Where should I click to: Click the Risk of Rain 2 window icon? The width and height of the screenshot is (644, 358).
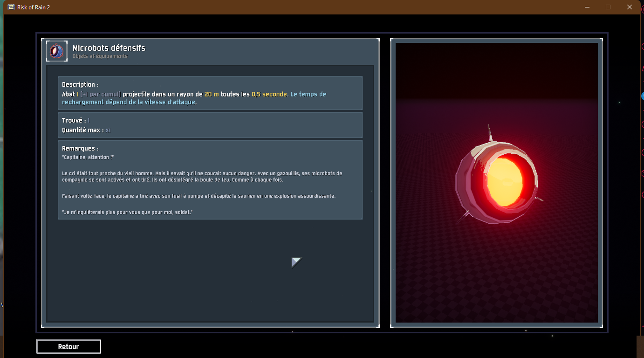[x=11, y=7]
